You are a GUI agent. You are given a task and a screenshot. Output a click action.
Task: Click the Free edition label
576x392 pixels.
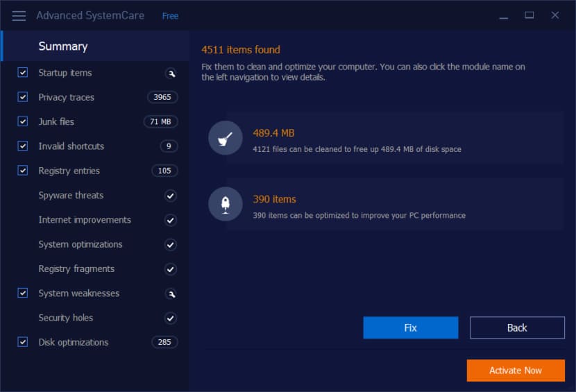click(170, 16)
